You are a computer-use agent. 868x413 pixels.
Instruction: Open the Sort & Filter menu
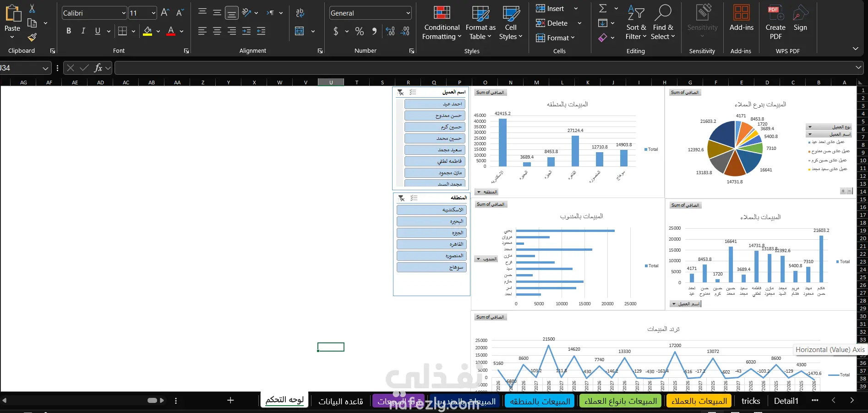(636, 22)
